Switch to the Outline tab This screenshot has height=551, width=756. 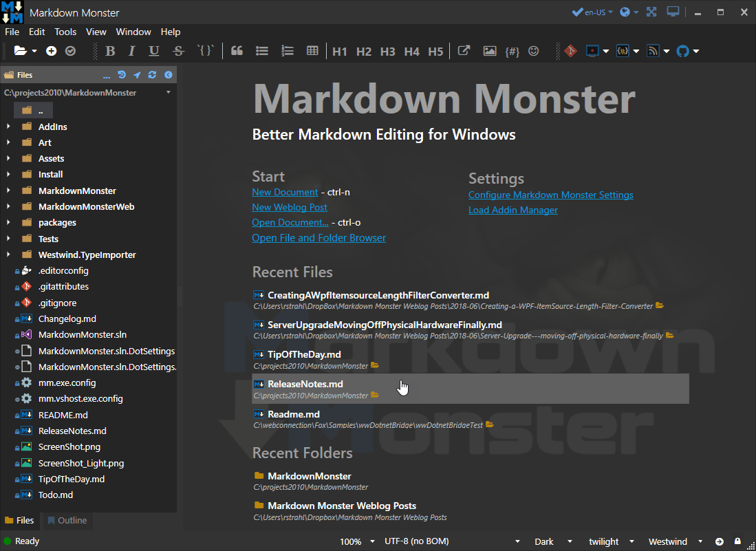(66, 521)
